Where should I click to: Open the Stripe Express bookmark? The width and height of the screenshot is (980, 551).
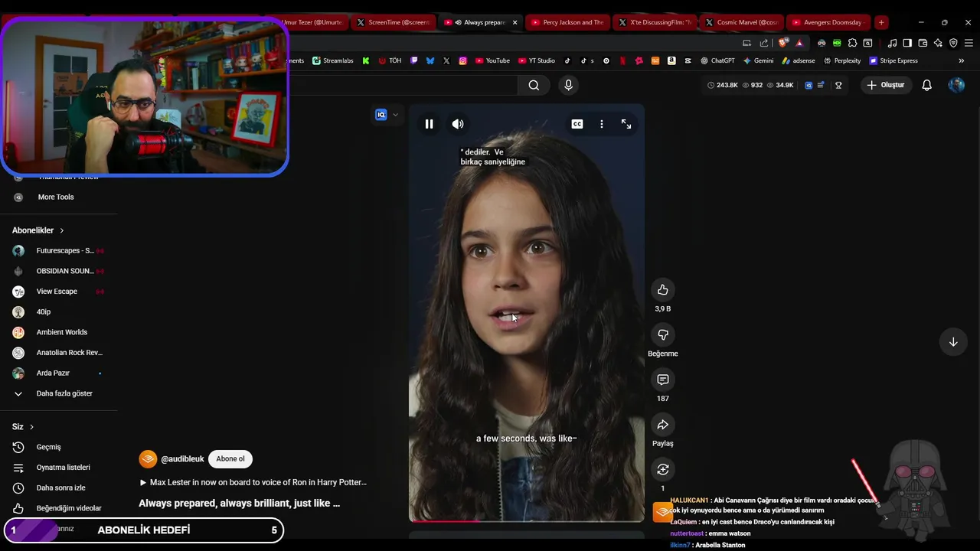(x=893, y=60)
